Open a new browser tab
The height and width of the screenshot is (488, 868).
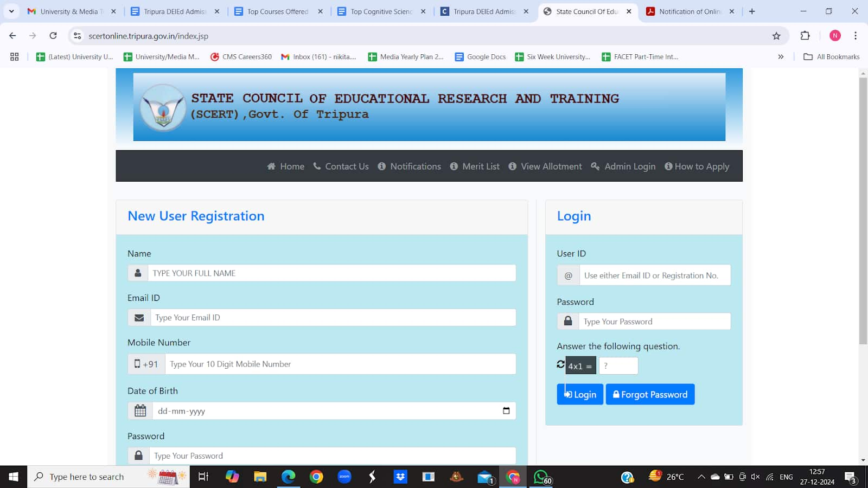pos(752,11)
